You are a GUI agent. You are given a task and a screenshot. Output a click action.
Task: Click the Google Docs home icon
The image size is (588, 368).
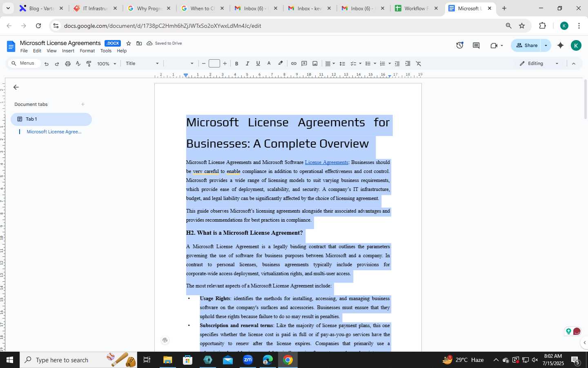coord(11,46)
